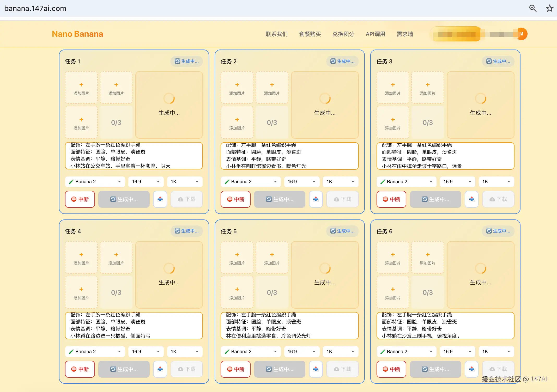557x392 pixels.
Task: Go to API调用 navigation link
Action: tap(375, 34)
